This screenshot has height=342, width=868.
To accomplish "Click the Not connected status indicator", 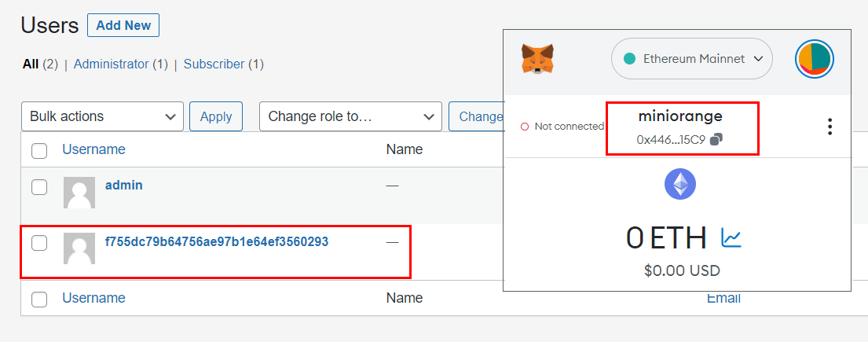I will tap(562, 127).
